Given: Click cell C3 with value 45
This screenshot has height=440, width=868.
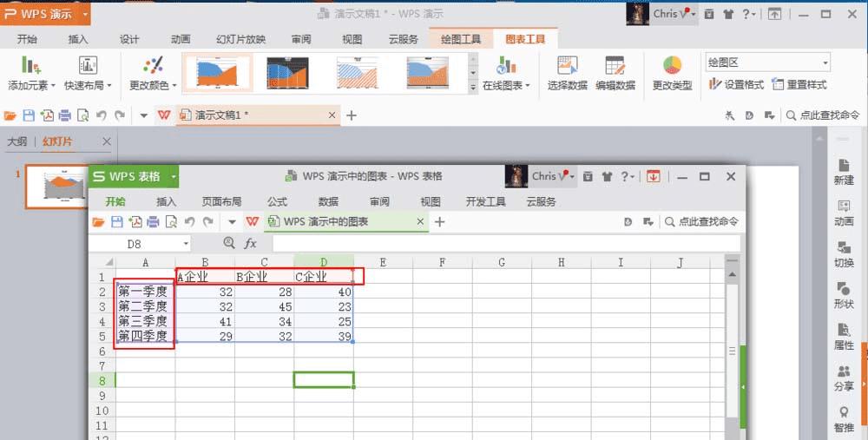Looking at the screenshot, I should pyautogui.click(x=264, y=306).
